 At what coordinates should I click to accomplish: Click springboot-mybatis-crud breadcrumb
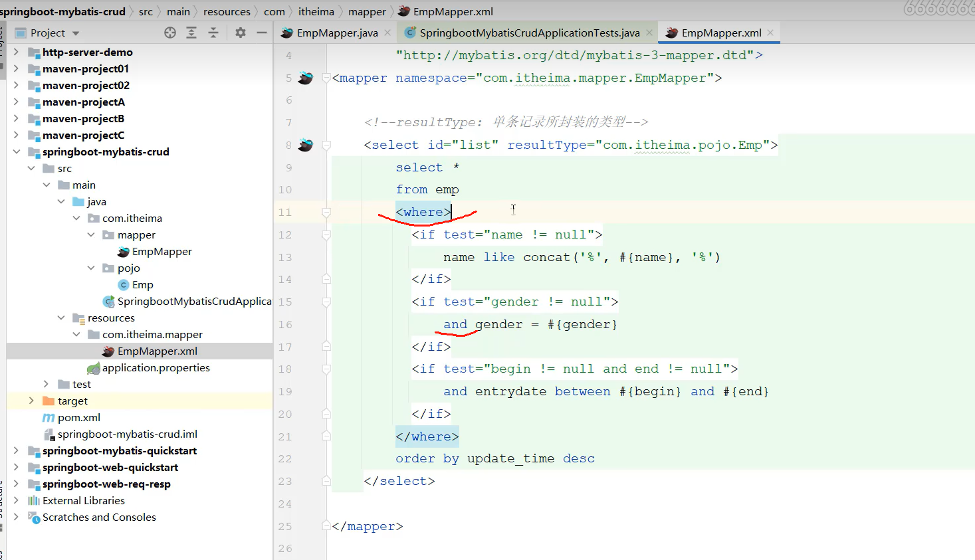62,11
